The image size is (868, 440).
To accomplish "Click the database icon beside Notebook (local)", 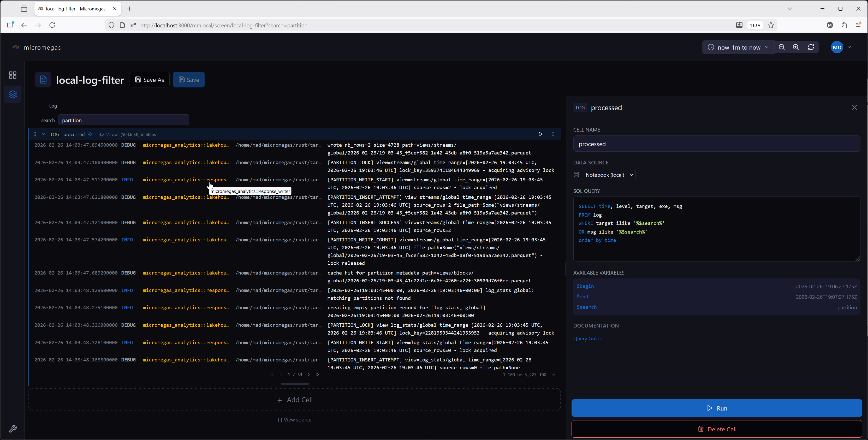I will click(576, 175).
